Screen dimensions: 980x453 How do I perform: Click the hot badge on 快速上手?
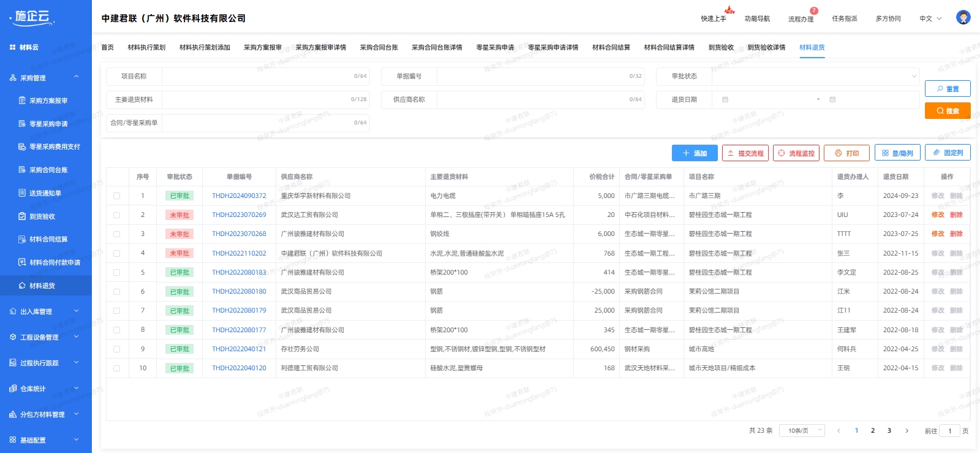click(x=729, y=10)
